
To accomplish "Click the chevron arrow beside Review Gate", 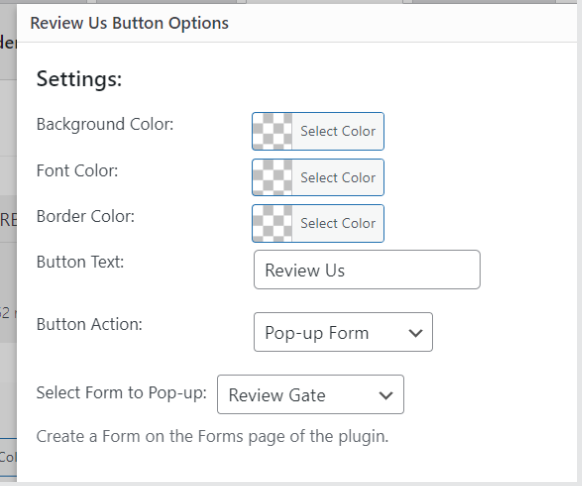I will pyautogui.click(x=386, y=395).
